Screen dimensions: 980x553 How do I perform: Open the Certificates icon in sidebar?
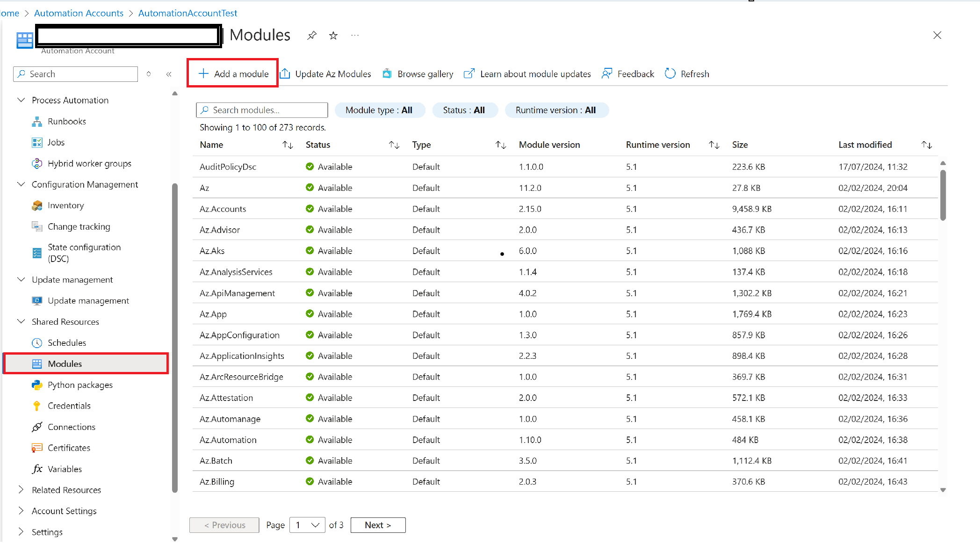coord(37,448)
